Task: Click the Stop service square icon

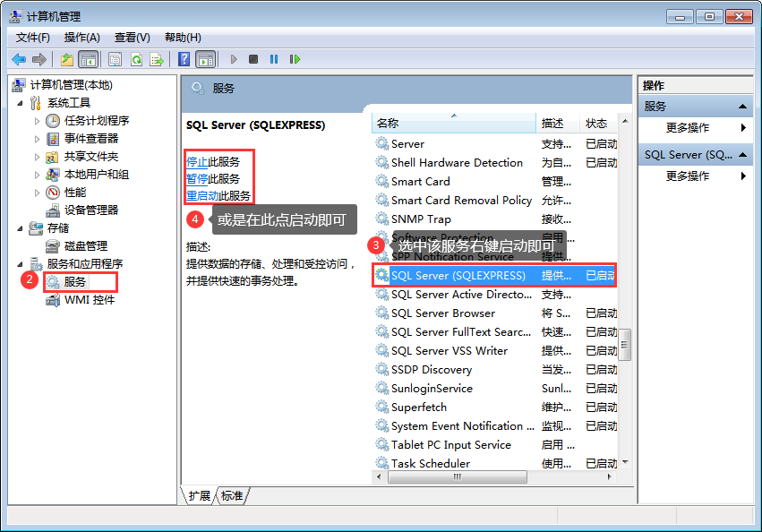Action: (253, 59)
